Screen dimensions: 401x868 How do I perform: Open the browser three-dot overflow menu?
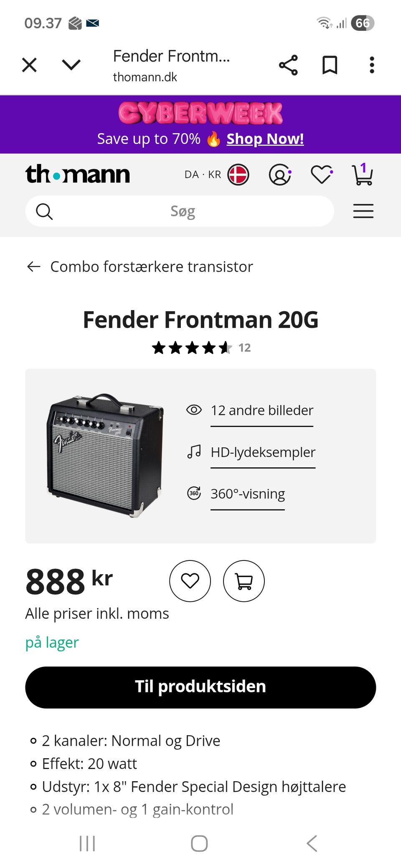coord(372,65)
